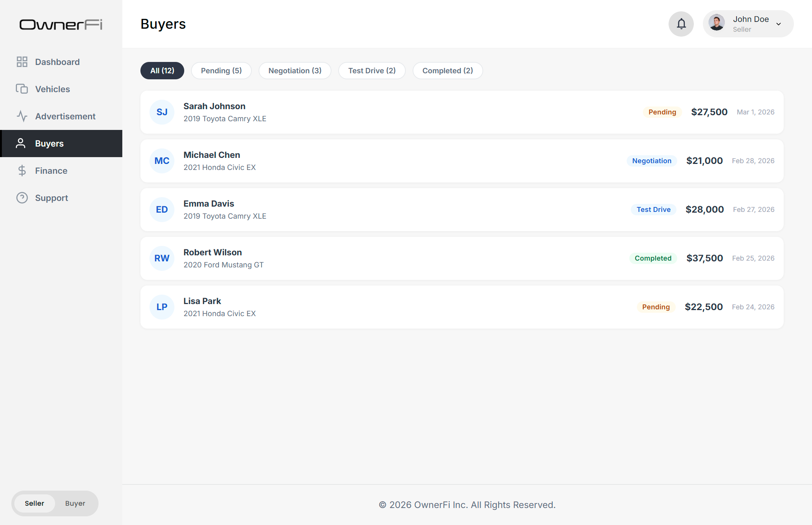Click the SJ avatar for Sarah Johnson

click(x=162, y=112)
